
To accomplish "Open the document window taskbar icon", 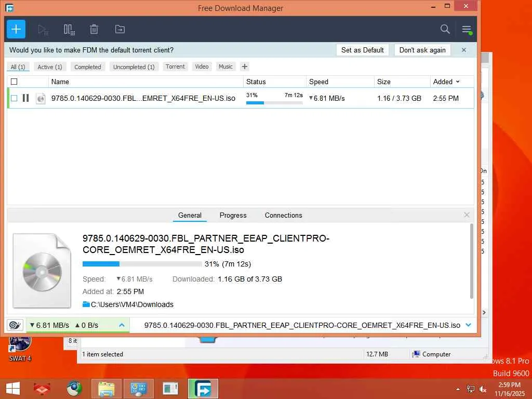I will point(170,389).
